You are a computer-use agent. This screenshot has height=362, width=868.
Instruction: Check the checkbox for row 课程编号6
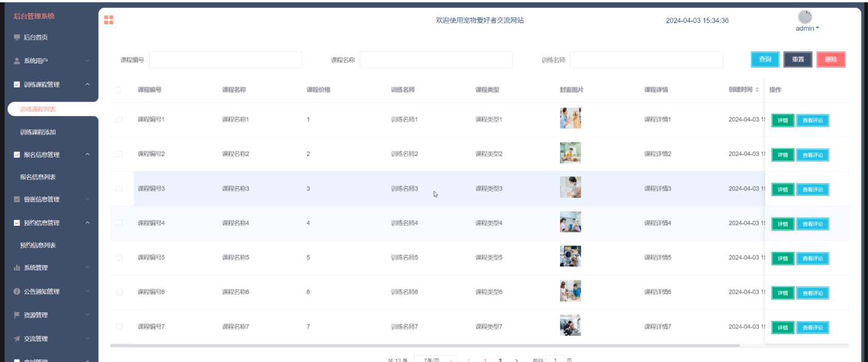tap(119, 292)
